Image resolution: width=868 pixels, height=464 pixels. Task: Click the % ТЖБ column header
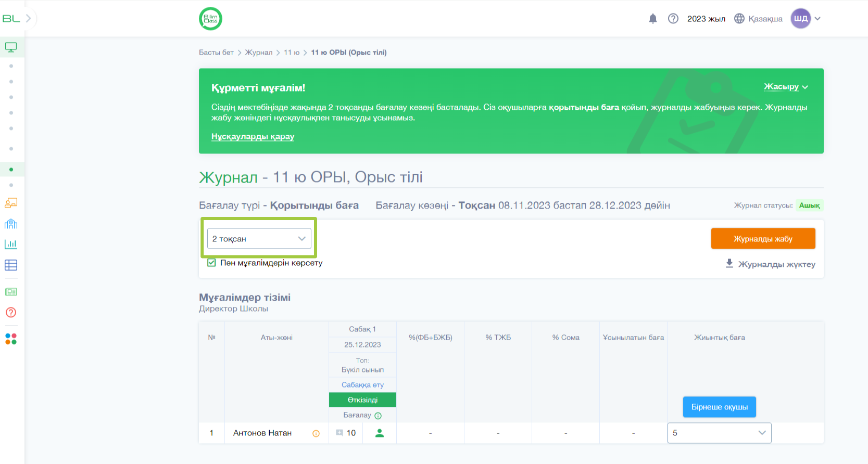(498, 338)
